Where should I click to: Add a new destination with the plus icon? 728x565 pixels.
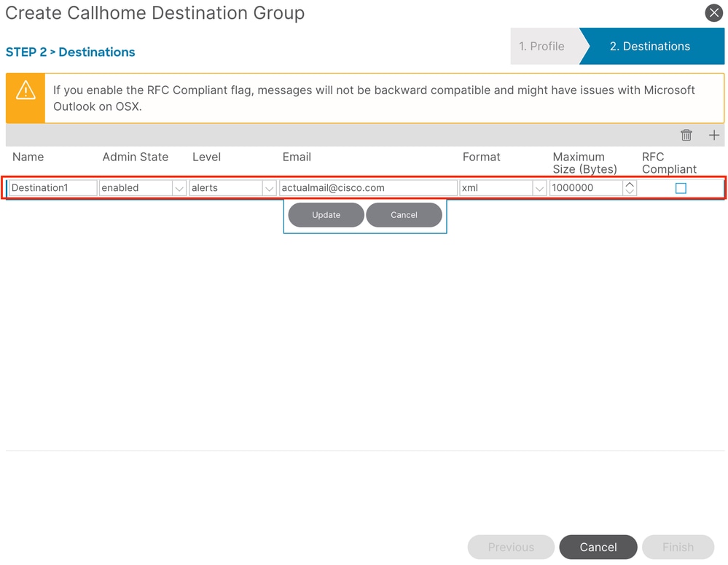713,135
